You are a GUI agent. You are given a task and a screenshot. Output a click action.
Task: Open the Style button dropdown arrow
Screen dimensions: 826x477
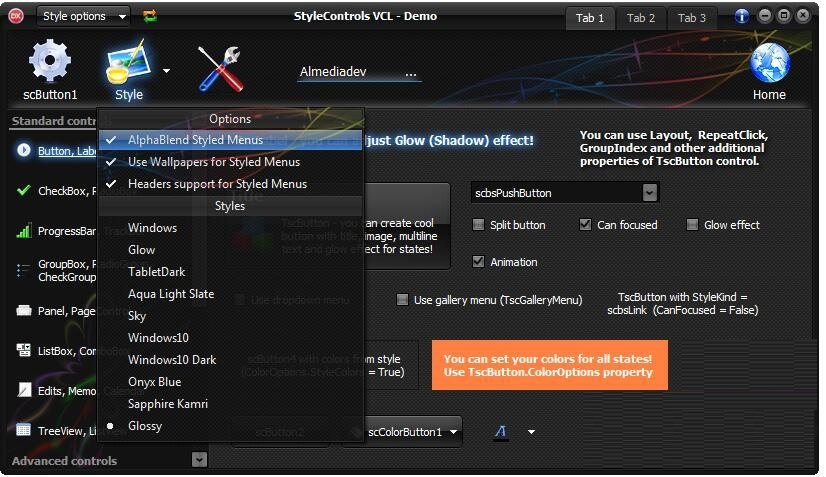(166, 70)
